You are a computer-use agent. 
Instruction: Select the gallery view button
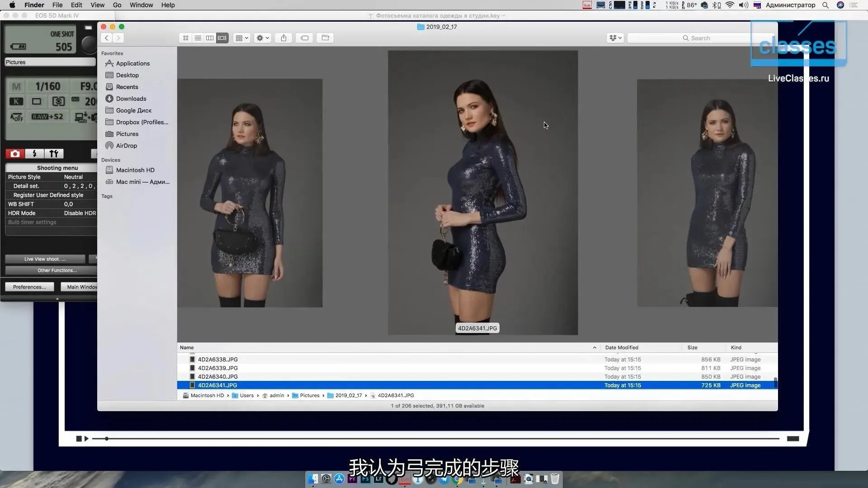tap(222, 38)
